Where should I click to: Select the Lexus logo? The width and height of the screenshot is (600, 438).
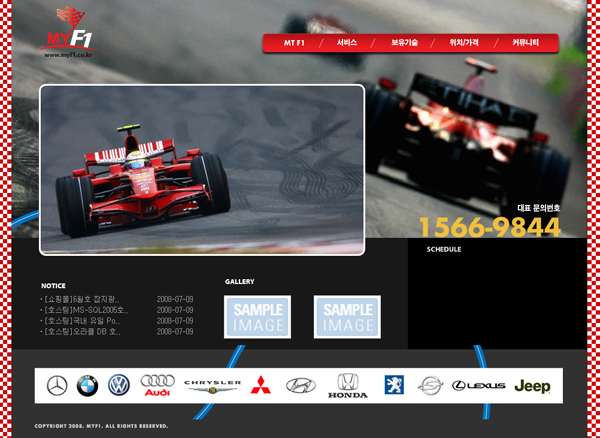(478, 386)
